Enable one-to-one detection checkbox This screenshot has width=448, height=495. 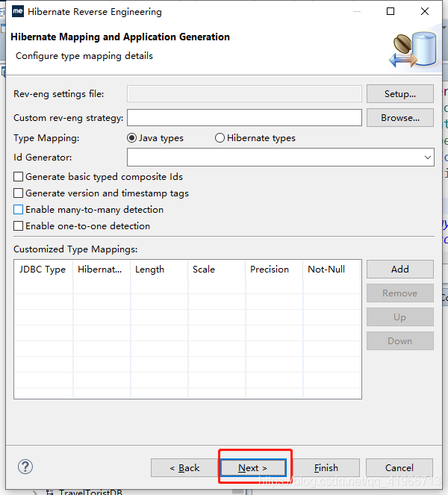pyautogui.click(x=19, y=226)
